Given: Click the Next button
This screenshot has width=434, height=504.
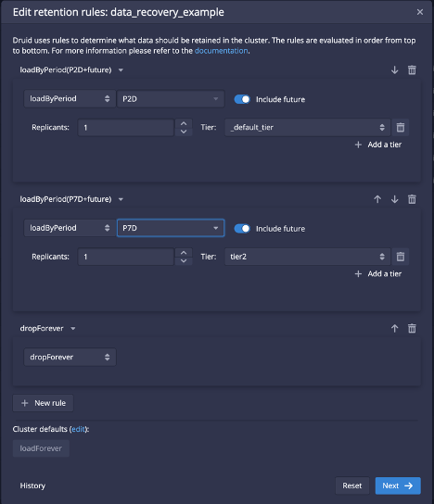Looking at the screenshot, I should point(398,485).
